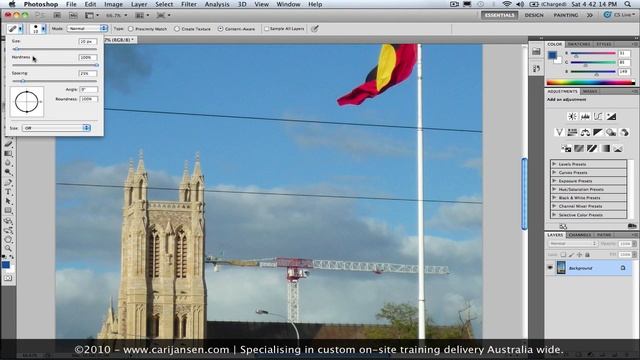Click the Channel Mixer adjustment icon
The width and height of the screenshot is (640, 360).
click(x=624, y=132)
